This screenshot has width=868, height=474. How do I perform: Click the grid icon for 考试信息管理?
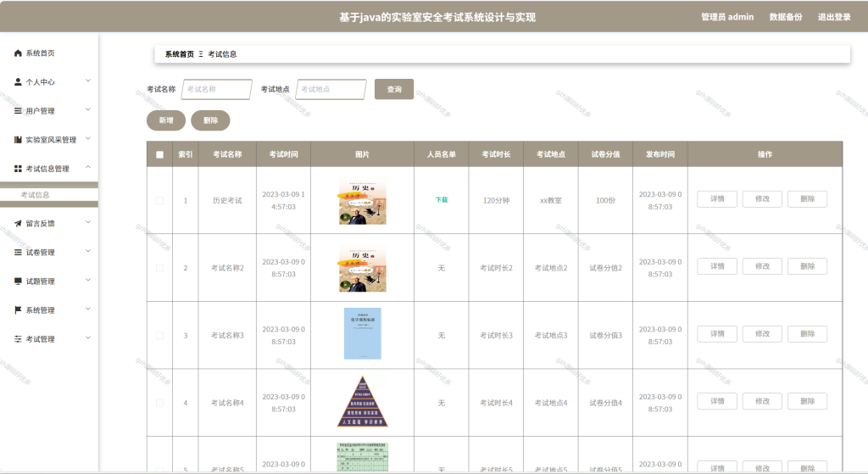coord(18,169)
